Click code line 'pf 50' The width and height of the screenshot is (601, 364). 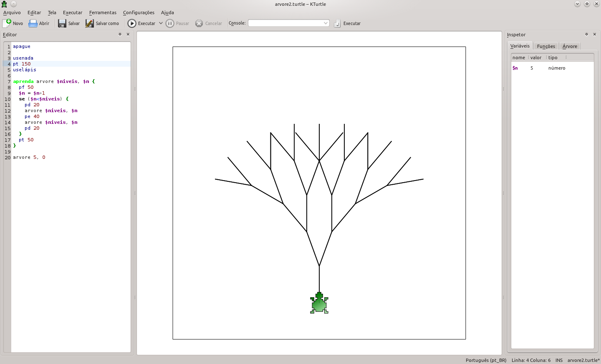[x=26, y=87]
